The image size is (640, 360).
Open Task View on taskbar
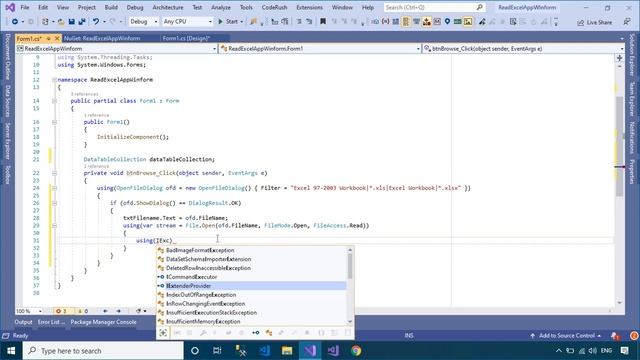pyautogui.click(x=217, y=351)
